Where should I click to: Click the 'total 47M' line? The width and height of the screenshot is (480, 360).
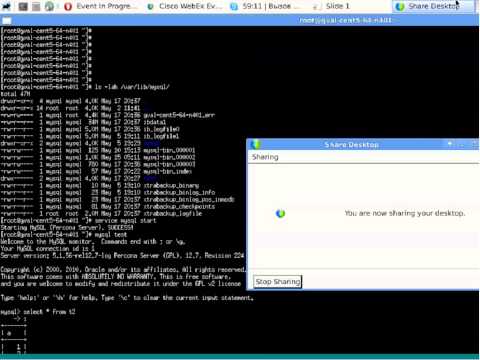(16, 94)
